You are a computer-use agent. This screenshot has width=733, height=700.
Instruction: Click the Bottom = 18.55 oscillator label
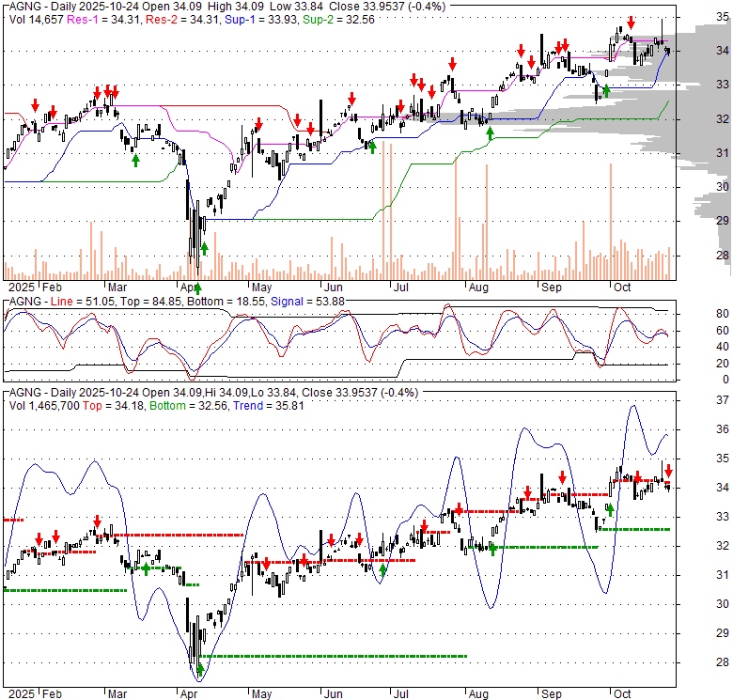pos(226,302)
